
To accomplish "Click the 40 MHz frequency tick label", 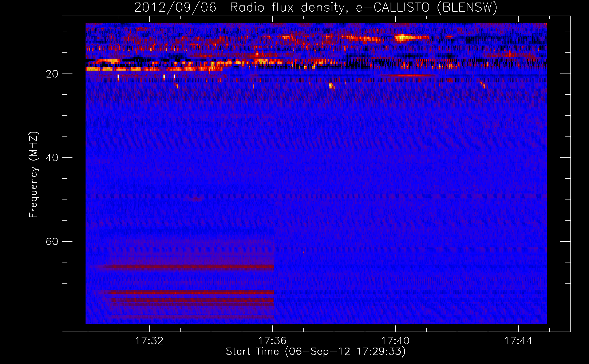I will [x=52, y=158].
